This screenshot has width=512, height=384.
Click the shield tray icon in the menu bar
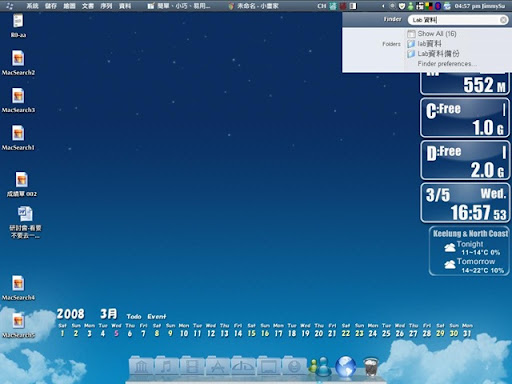coord(402,6)
